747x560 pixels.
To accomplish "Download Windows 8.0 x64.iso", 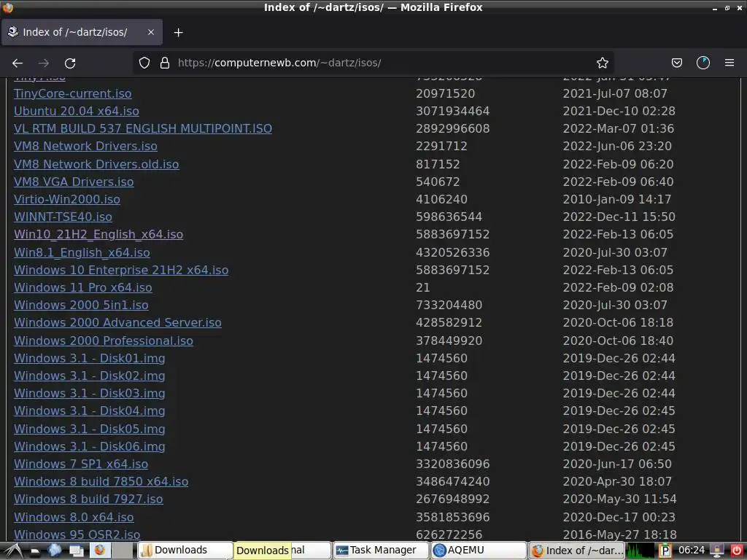I will click(74, 517).
